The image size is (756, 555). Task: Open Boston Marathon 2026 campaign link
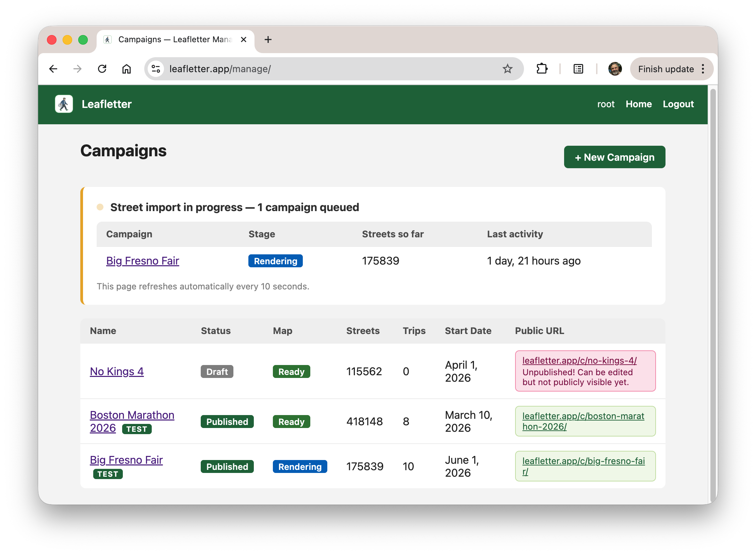132,415
